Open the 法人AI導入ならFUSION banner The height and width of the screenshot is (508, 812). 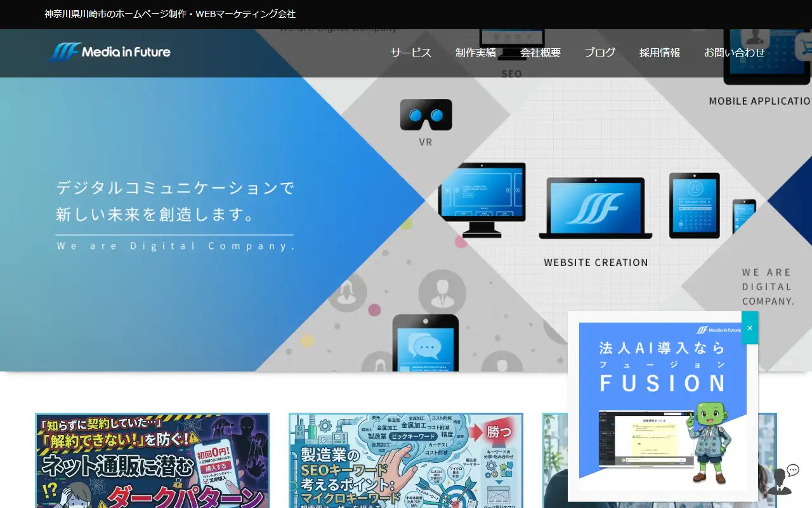[x=663, y=406]
